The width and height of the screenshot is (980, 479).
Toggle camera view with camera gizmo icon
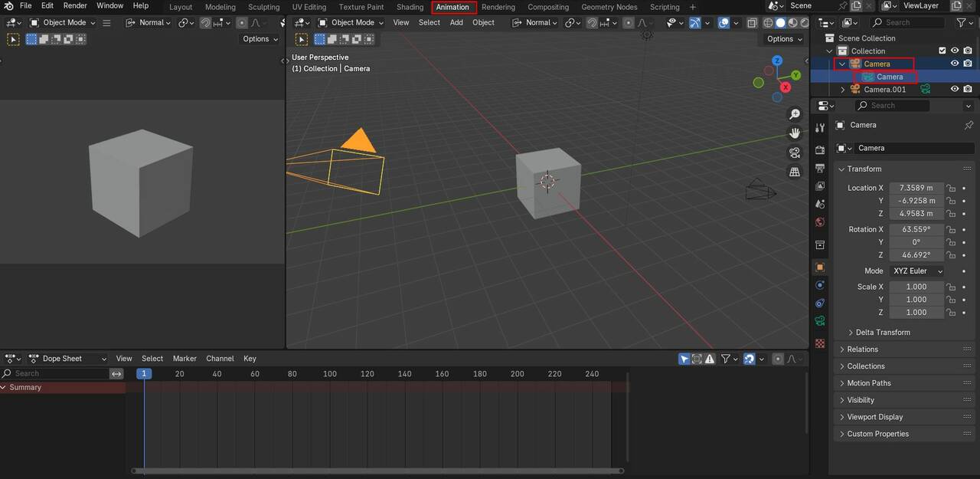pyautogui.click(x=795, y=153)
